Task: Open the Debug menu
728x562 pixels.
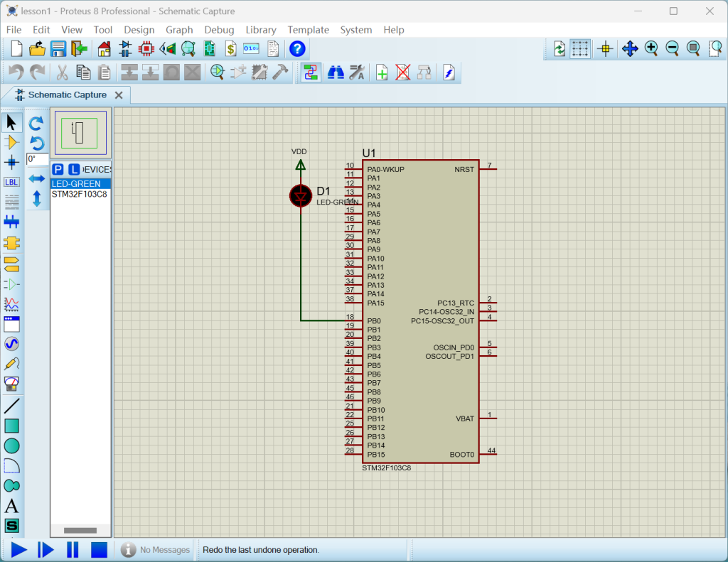Action: (219, 30)
